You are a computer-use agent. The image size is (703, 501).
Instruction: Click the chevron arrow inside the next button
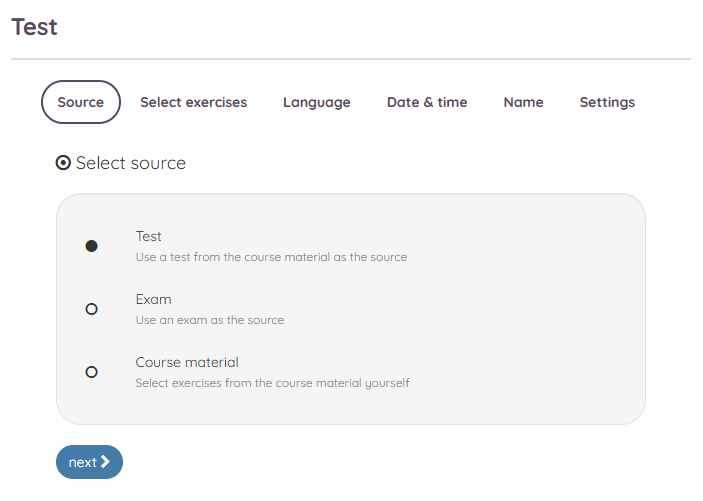pyautogui.click(x=105, y=462)
